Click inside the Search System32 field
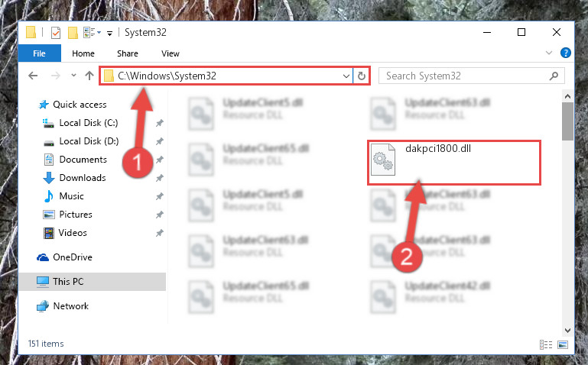 click(x=465, y=76)
